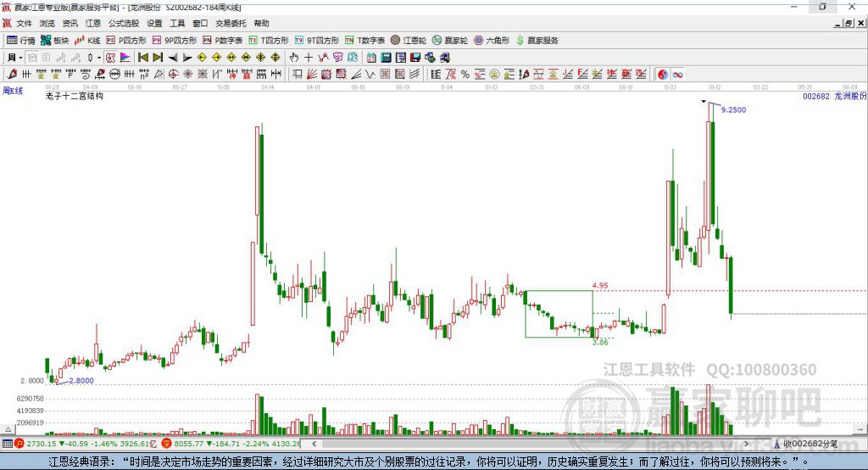Open the 六角形 tool
868x470 pixels.
point(491,41)
